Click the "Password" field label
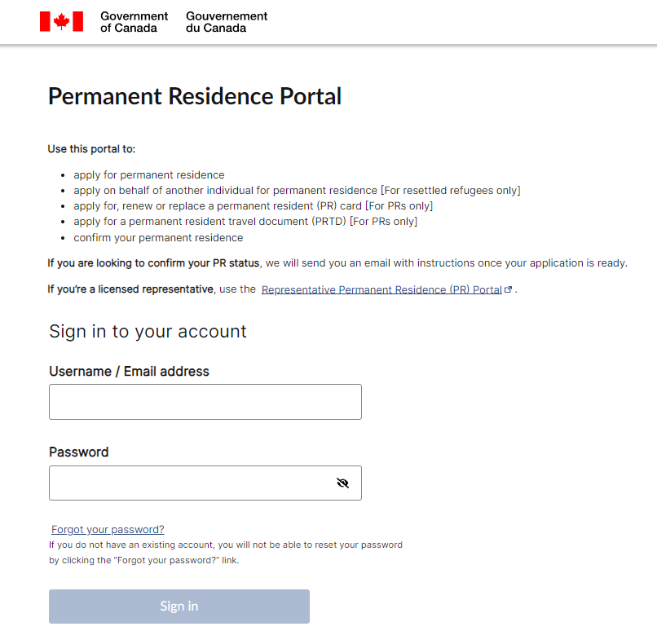This screenshot has width=657, height=644. (x=78, y=452)
